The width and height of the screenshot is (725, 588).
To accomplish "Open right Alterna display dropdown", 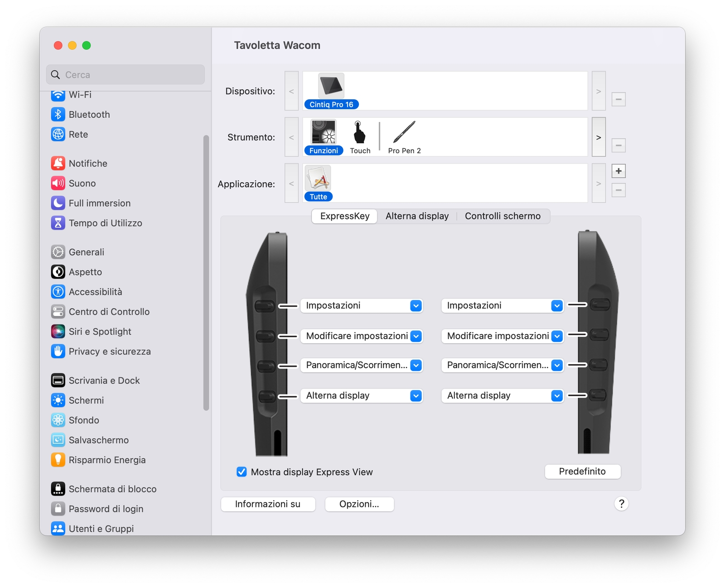I will click(503, 396).
